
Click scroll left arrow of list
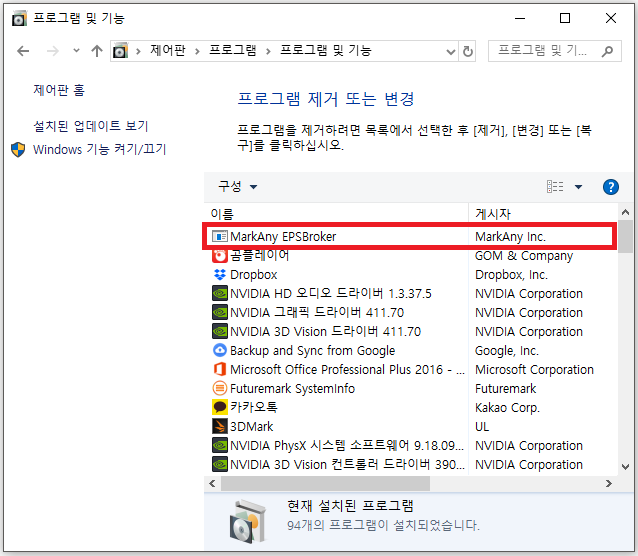point(212,484)
